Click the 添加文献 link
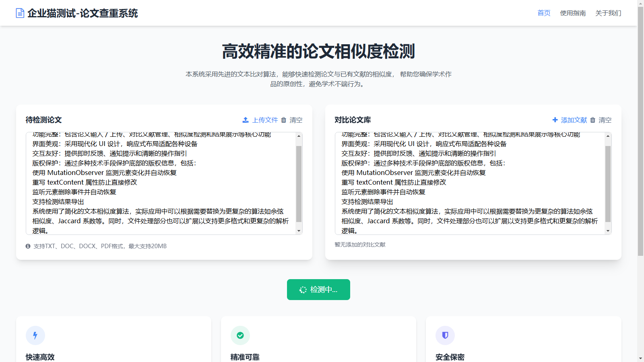The image size is (644, 362). tap(574, 119)
